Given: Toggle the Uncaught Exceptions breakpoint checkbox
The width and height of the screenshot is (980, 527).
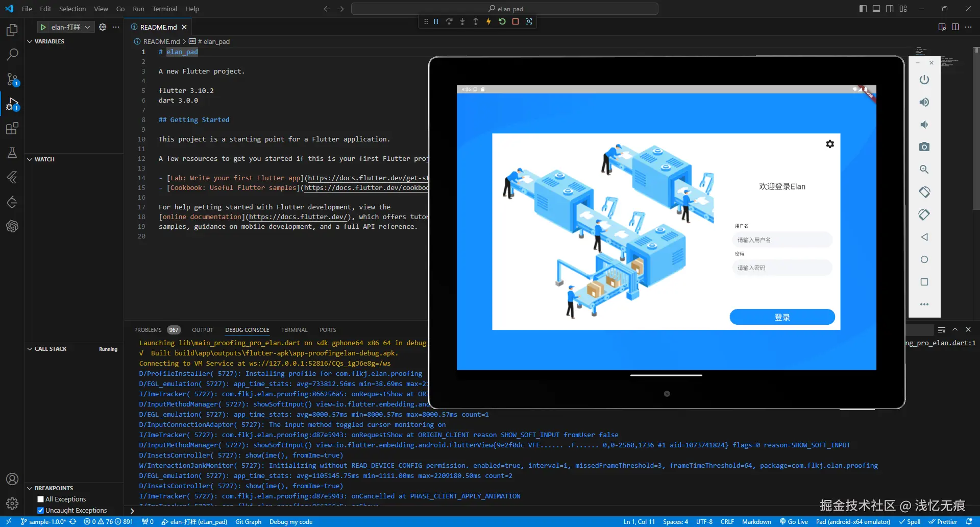Looking at the screenshot, I should point(41,511).
